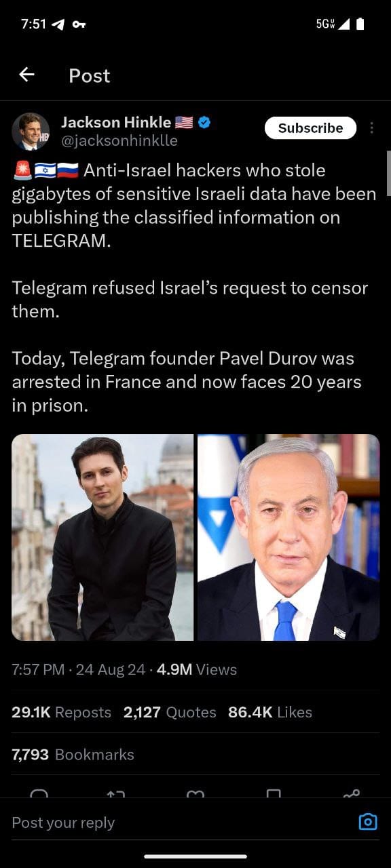Open the @jacksonhinkllе handle link

tap(119, 141)
